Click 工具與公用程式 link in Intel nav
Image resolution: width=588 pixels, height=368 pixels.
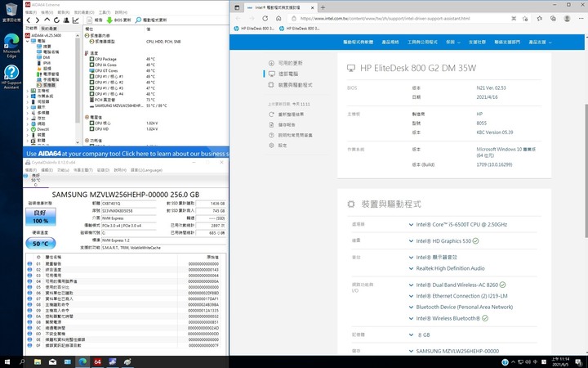click(422, 42)
